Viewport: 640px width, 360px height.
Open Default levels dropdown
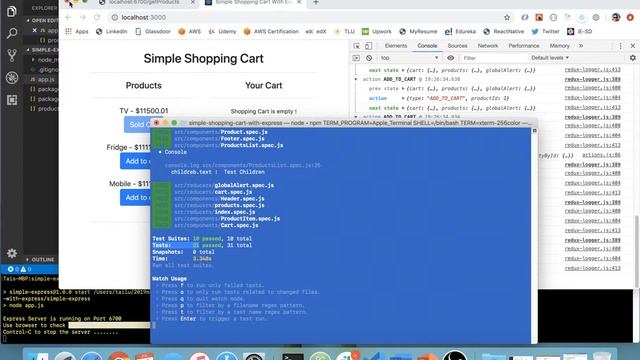pyautogui.click(x=550, y=58)
